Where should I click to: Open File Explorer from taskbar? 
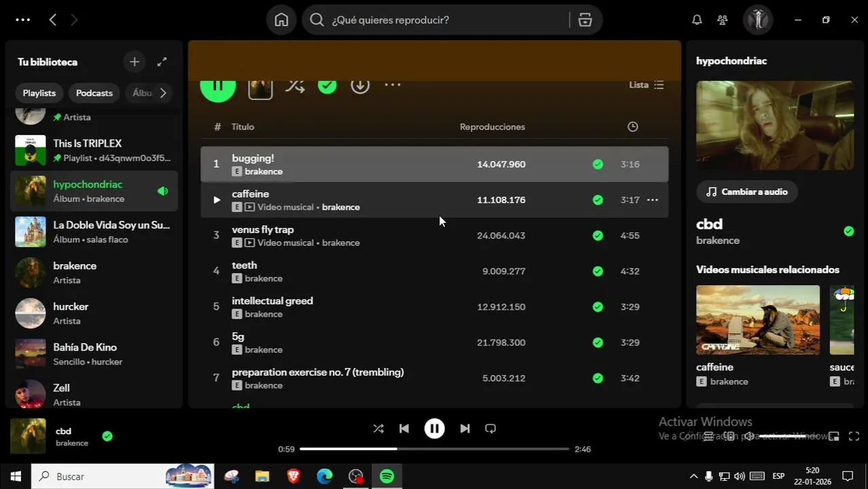point(262,477)
